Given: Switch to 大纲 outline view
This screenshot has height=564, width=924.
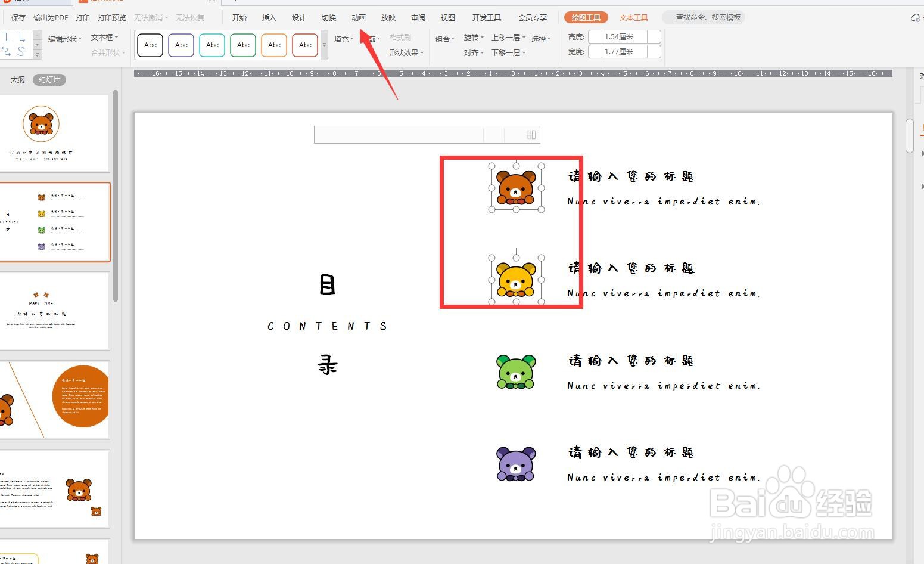Looking at the screenshot, I should [x=18, y=79].
